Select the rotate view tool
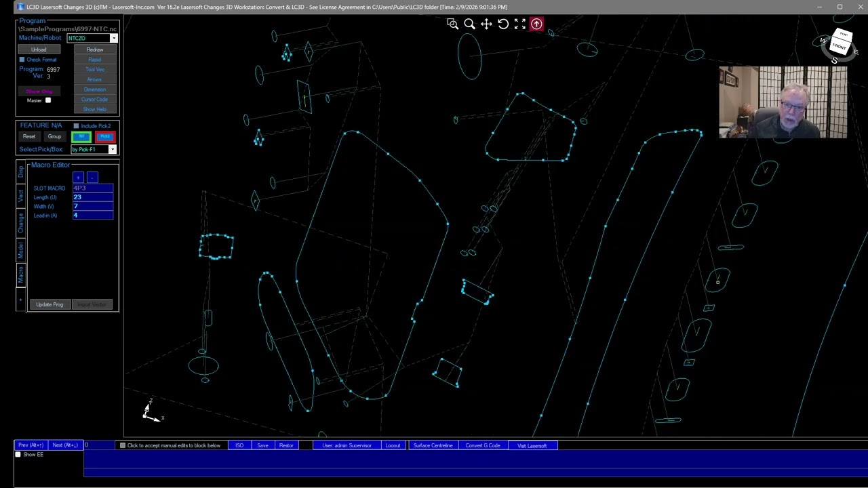Viewport: 868px width, 488px height. tap(503, 24)
